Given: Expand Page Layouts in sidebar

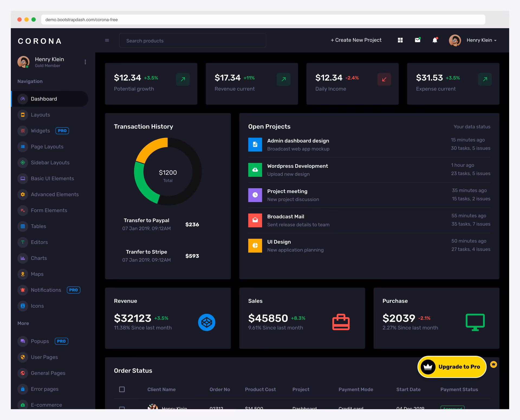Looking at the screenshot, I should pyautogui.click(x=50, y=147).
